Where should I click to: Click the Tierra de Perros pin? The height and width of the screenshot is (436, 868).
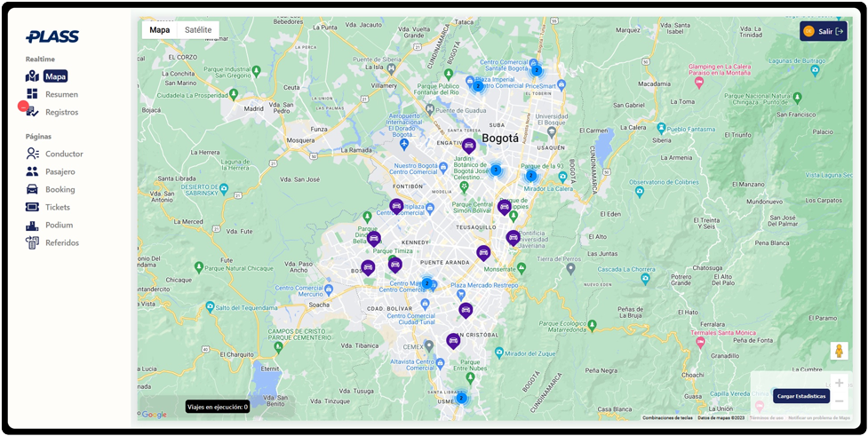coord(570,268)
